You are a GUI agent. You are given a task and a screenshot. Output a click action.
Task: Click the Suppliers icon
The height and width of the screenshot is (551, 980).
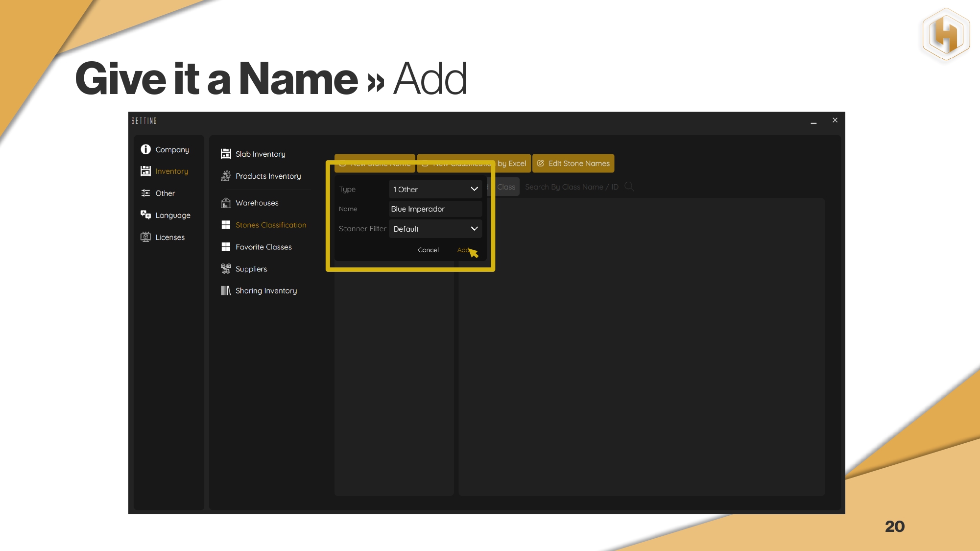[226, 269]
